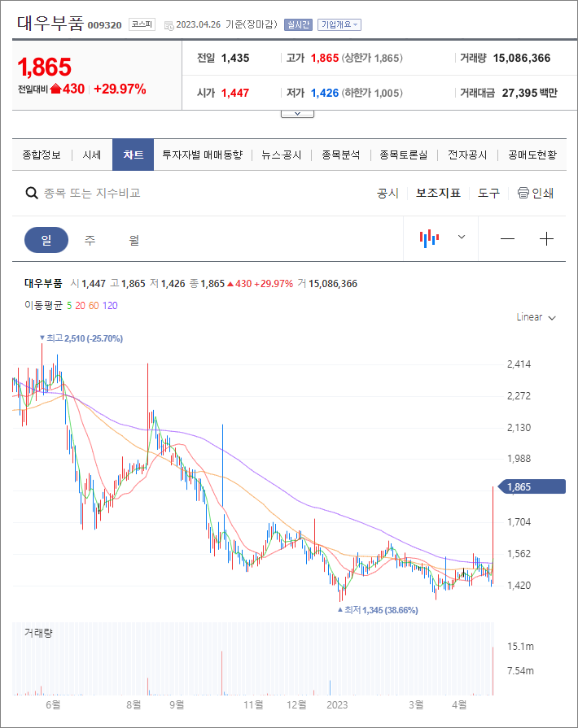Click the 저가 1,426 value
The height and width of the screenshot is (728, 578).
[x=325, y=93]
